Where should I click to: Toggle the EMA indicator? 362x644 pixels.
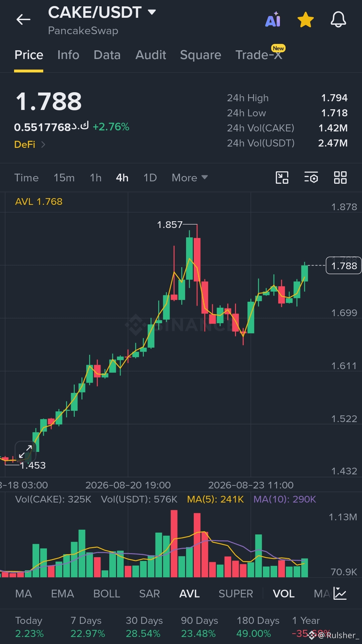[x=62, y=594]
